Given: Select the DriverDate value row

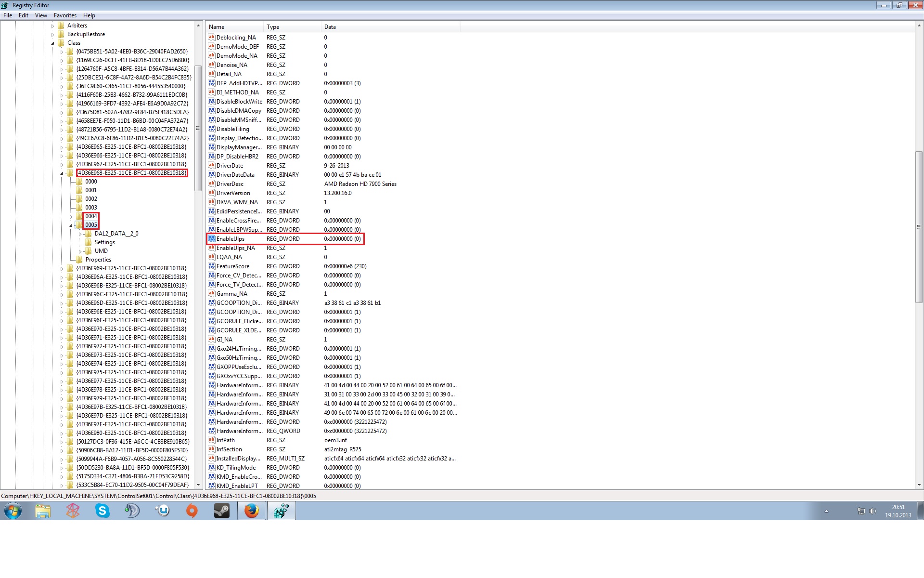Looking at the screenshot, I should 333,166.
